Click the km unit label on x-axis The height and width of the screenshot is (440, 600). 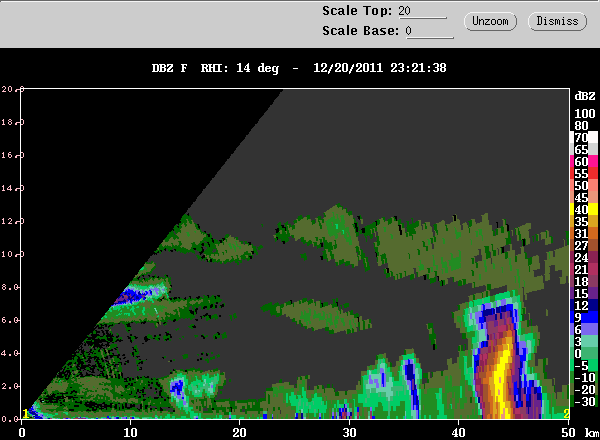pos(592,433)
